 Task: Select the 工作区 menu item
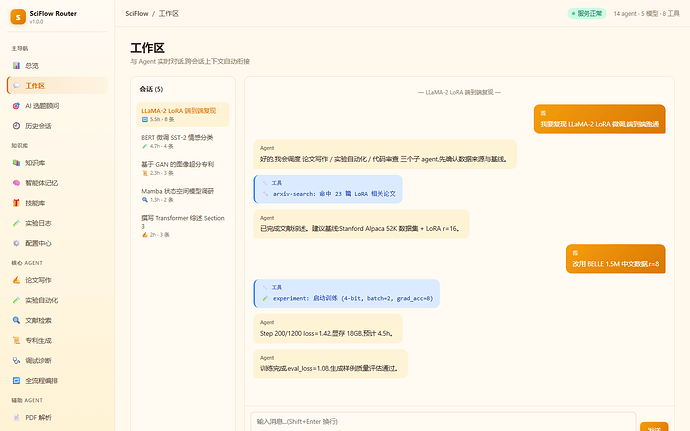click(x=57, y=85)
